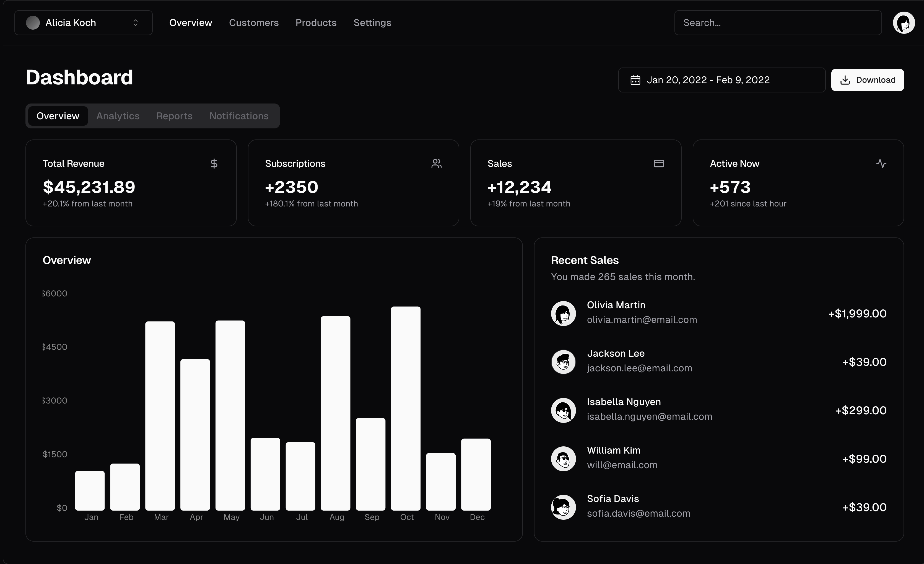Click the credit card icon on Sales card

tap(659, 163)
